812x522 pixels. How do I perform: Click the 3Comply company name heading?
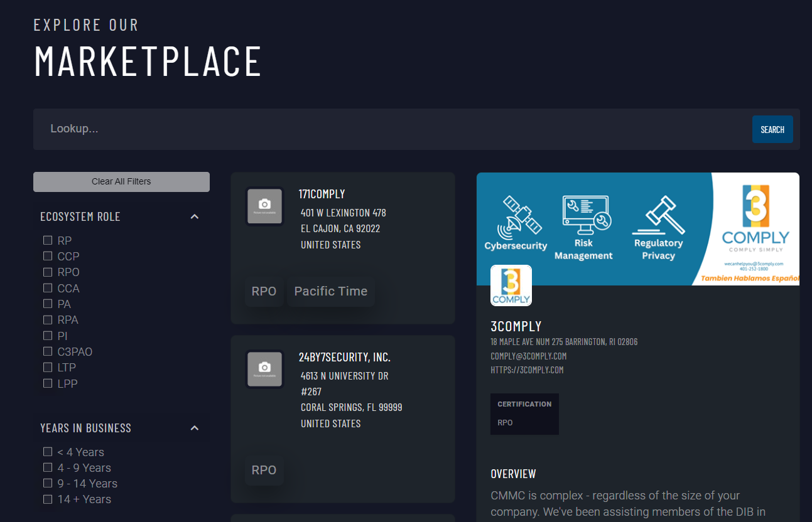point(516,326)
